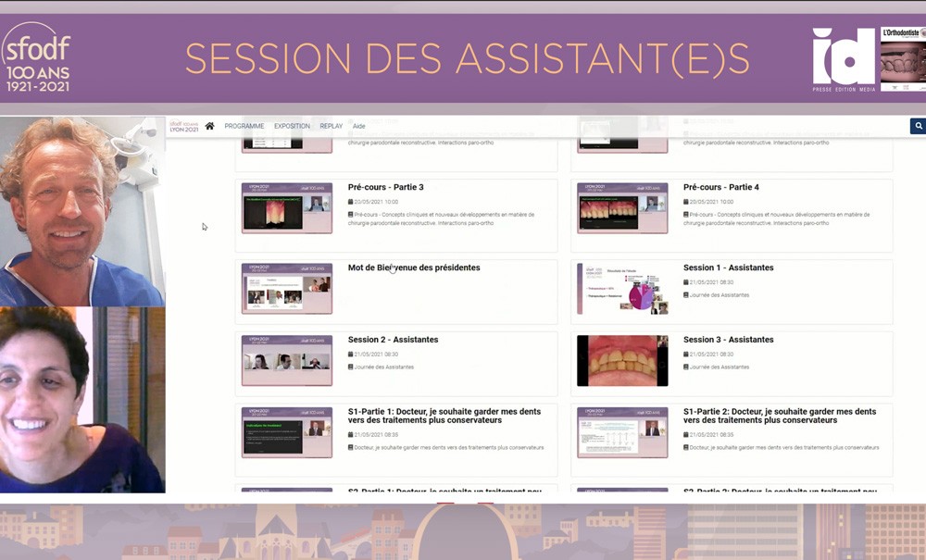
Task: Select the Mot de Bienvenue video thumbnail
Action: pos(287,289)
